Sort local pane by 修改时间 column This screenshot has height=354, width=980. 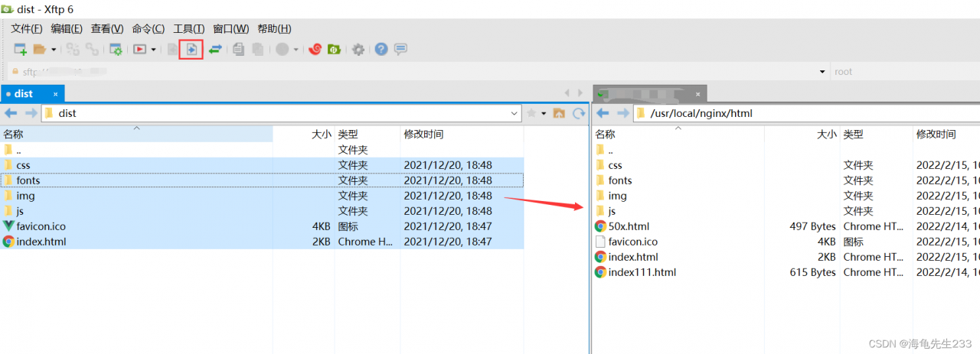pyautogui.click(x=462, y=134)
